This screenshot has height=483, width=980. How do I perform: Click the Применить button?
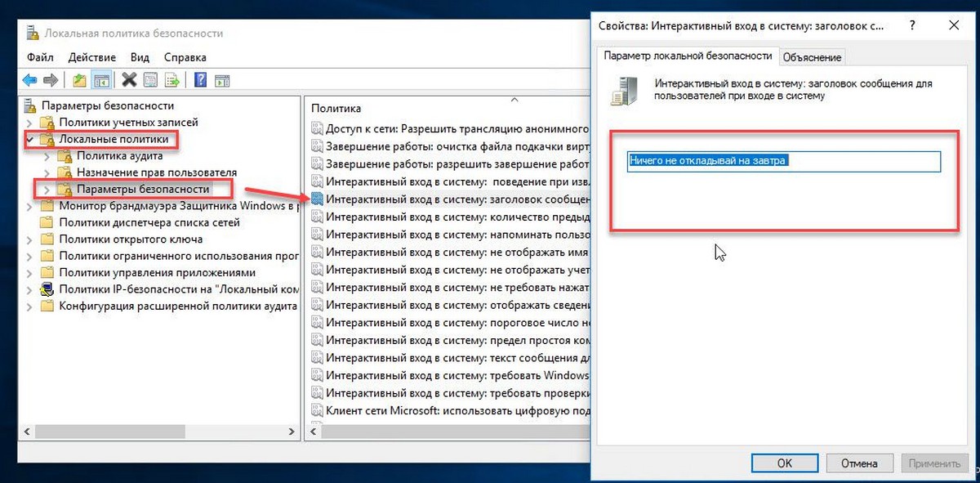click(933, 463)
